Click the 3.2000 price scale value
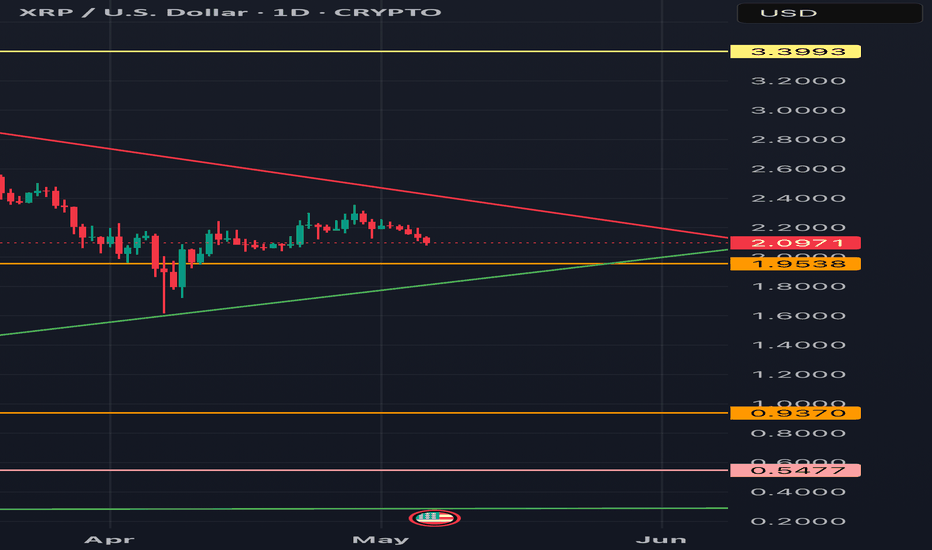 coord(798,81)
